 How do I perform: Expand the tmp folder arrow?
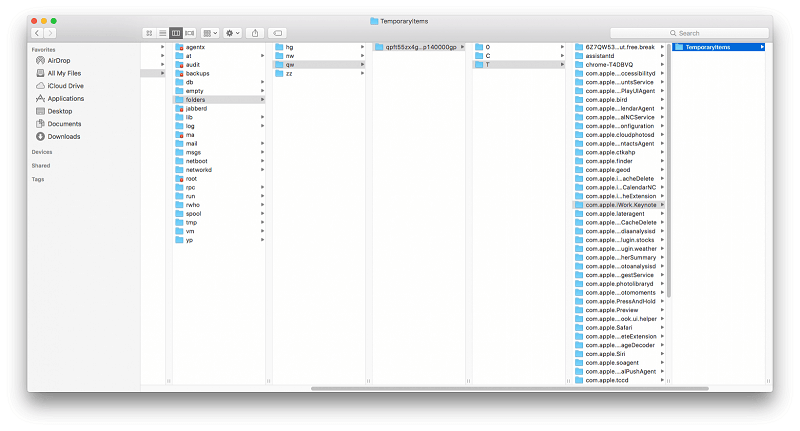coord(262,222)
